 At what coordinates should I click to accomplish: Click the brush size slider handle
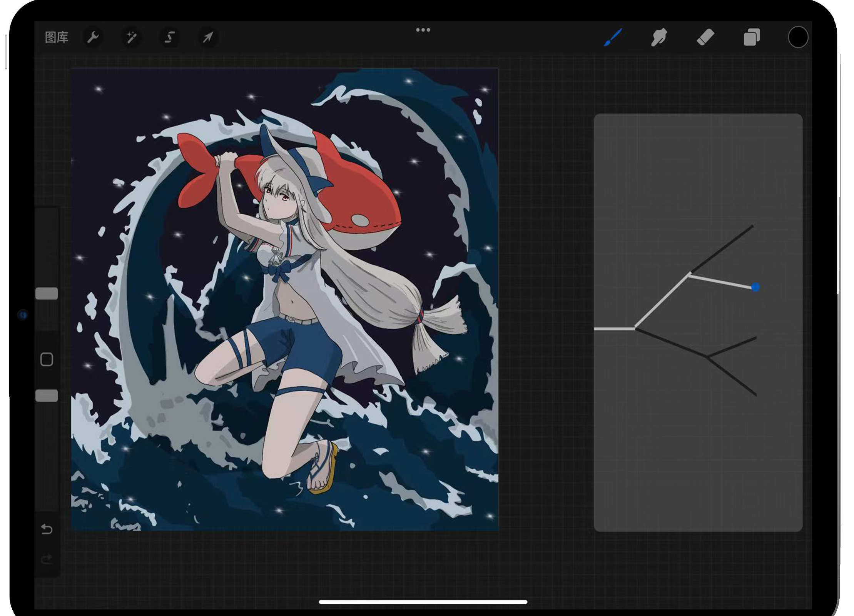click(x=47, y=294)
